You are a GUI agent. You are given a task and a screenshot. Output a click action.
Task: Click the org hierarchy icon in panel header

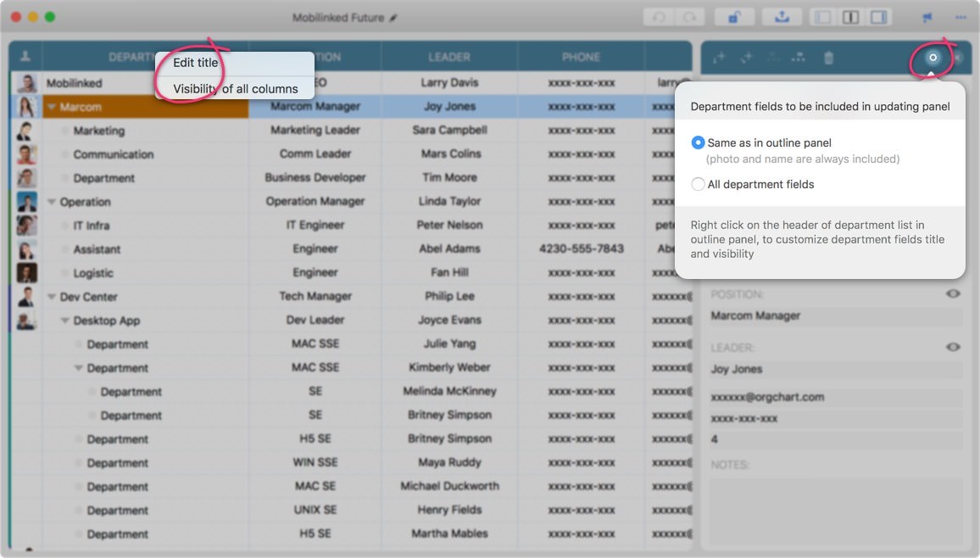(x=799, y=58)
